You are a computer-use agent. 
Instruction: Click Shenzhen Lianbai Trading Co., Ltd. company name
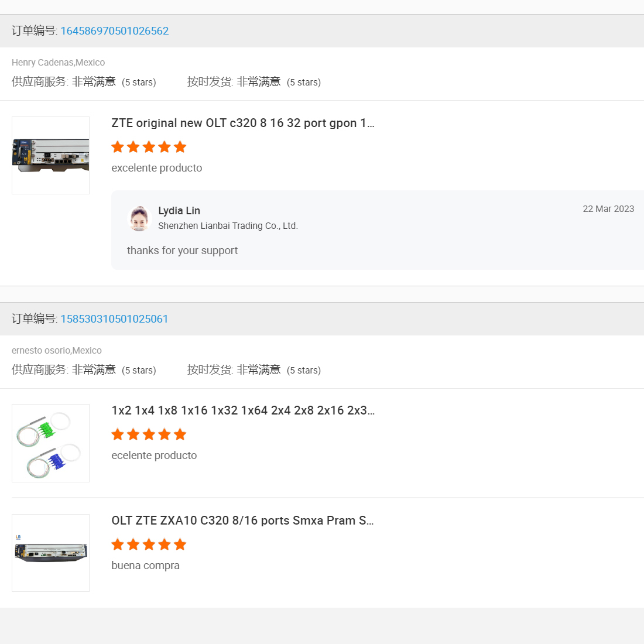[x=228, y=226]
